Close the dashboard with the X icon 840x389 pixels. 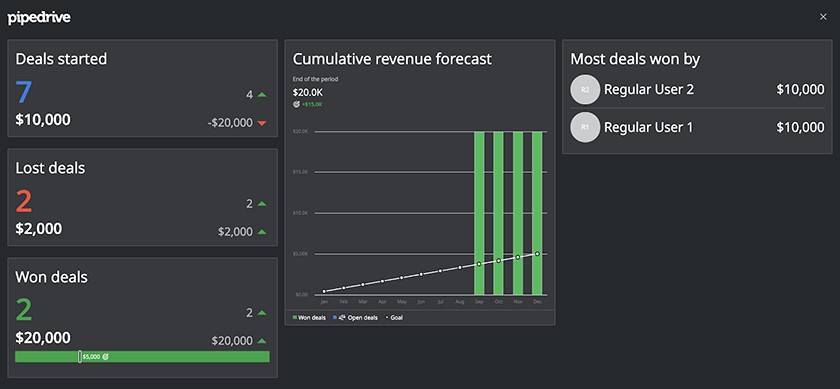823,17
